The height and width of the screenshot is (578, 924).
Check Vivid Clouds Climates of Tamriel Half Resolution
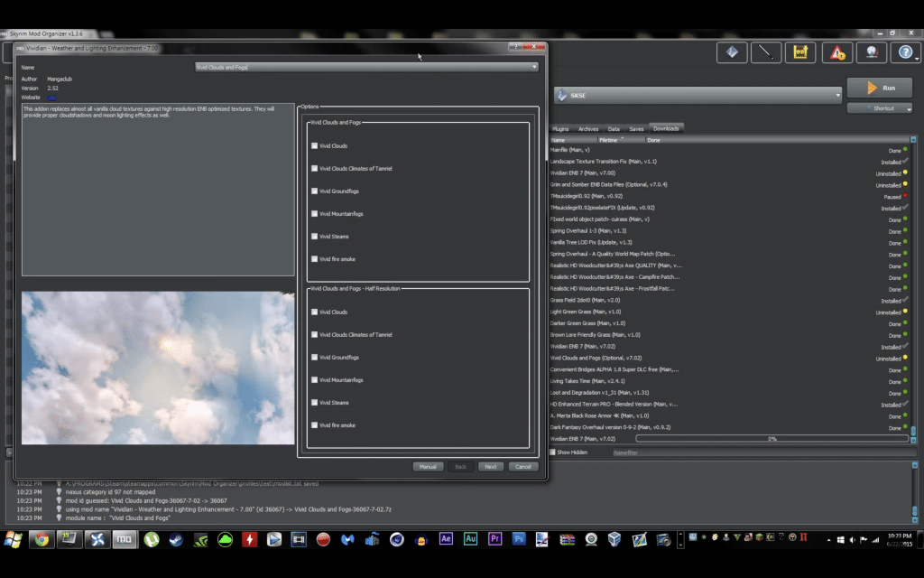(x=314, y=334)
